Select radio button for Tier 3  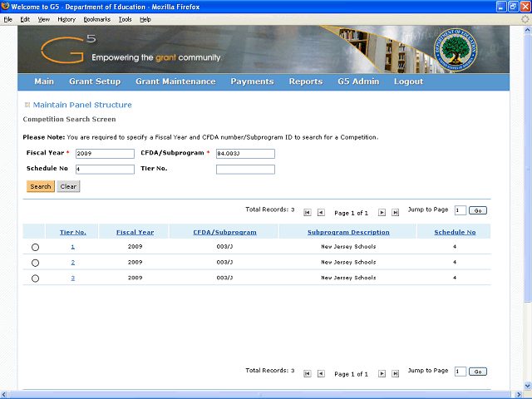click(x=35, y=278)
